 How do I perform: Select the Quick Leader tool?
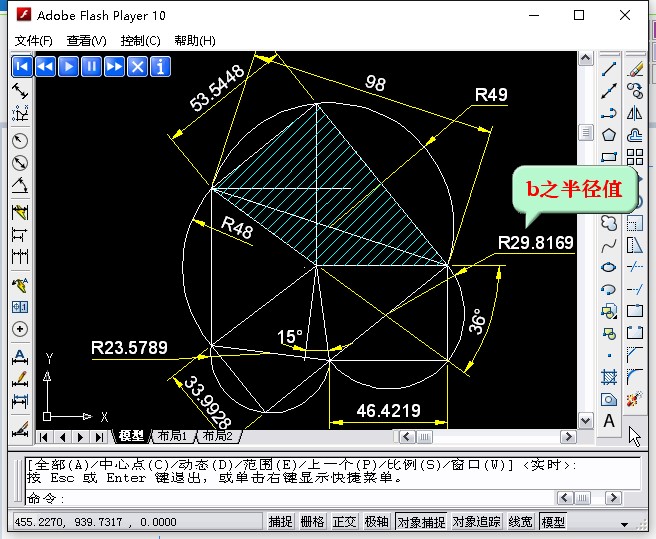coord(20,285)
